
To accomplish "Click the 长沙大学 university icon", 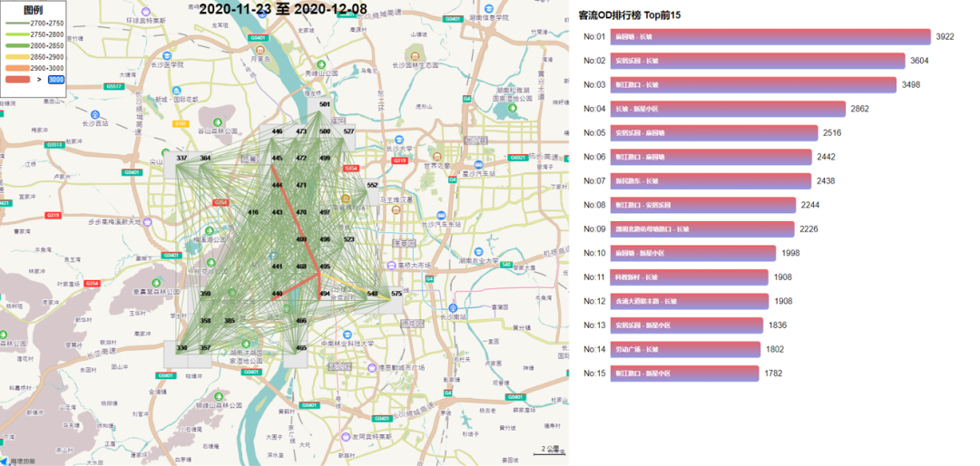I will pyautogui.click(x=400, y=140).
